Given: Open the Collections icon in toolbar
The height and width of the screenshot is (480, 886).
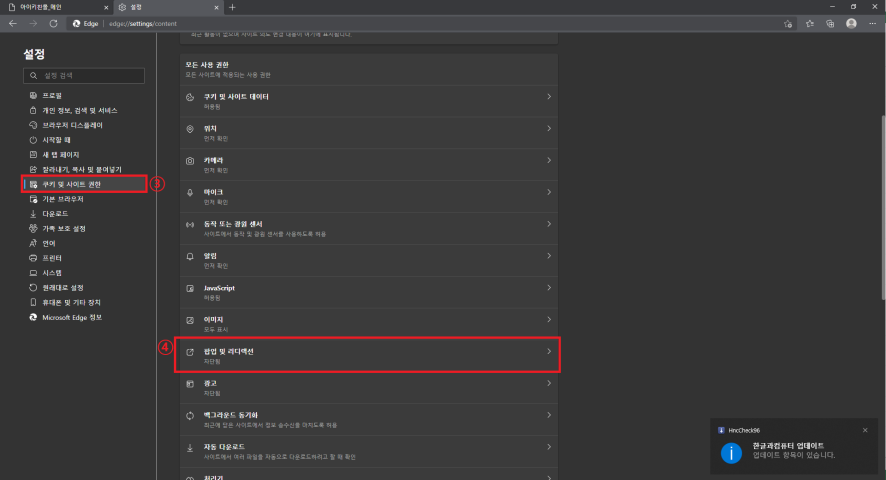Looking at the screenshot, I should (830, 22).
